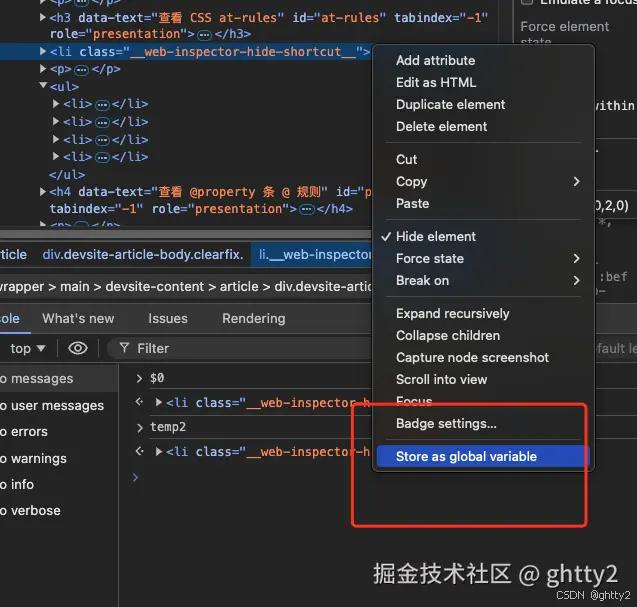Select Paste in context menu
This screenshot has height=607, width=637.
pos(412,203)
